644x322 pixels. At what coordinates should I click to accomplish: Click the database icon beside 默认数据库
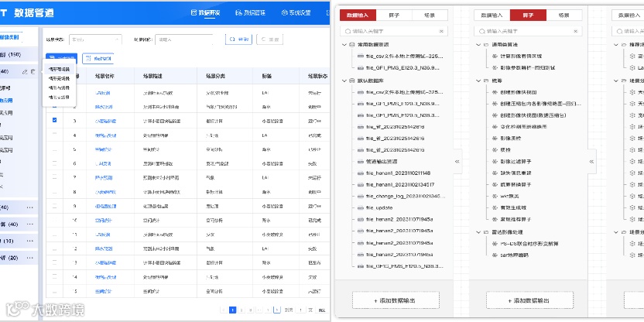click(x=352, y=81)
